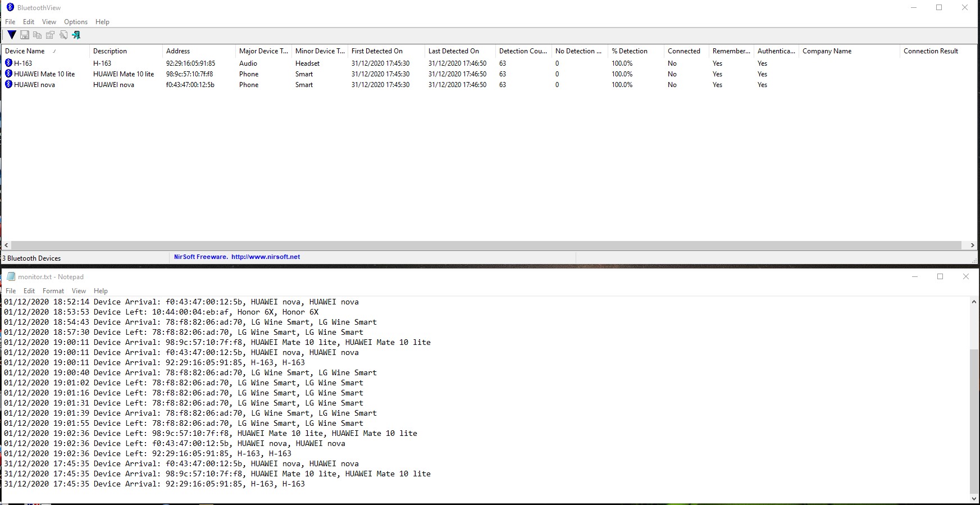980x505 pixels.
Task: Click the blue triangle filter icon in toolbar
Action: click(x=11, y=35)
